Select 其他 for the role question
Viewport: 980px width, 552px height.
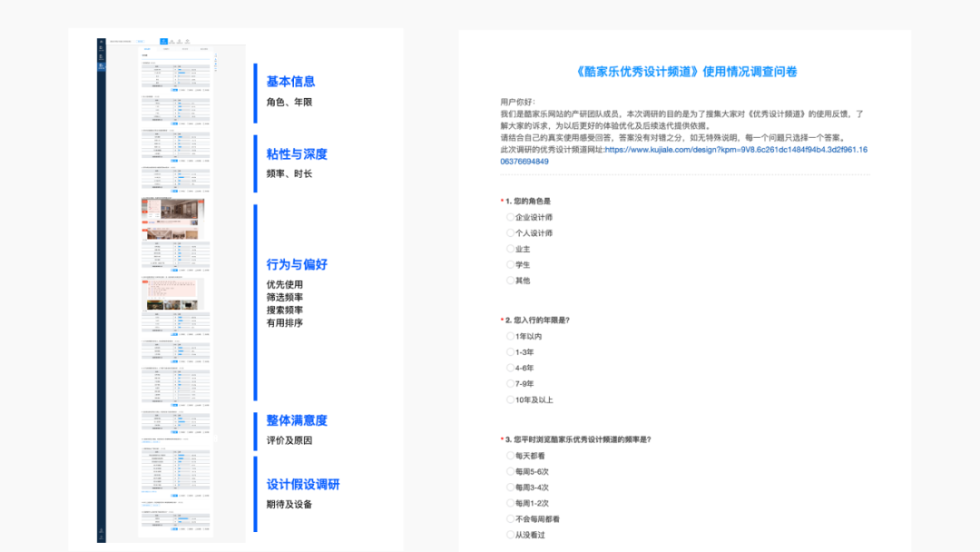tap(511, 281)
